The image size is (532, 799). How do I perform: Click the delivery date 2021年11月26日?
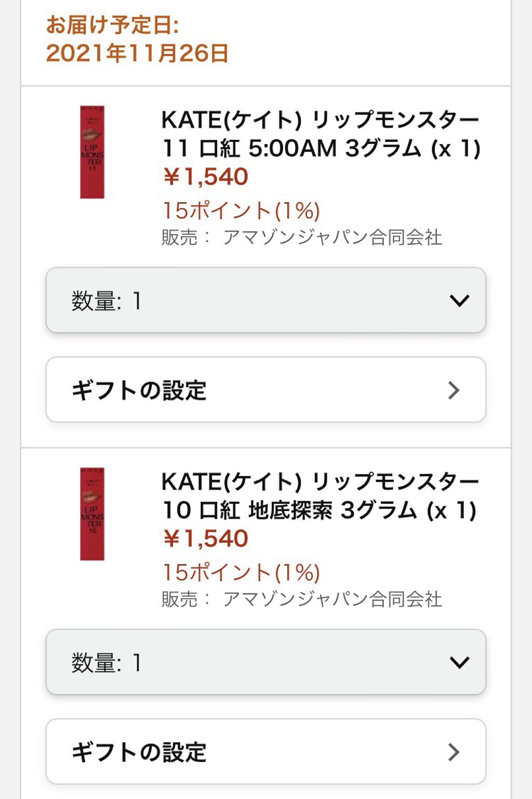tap(137, 53)
